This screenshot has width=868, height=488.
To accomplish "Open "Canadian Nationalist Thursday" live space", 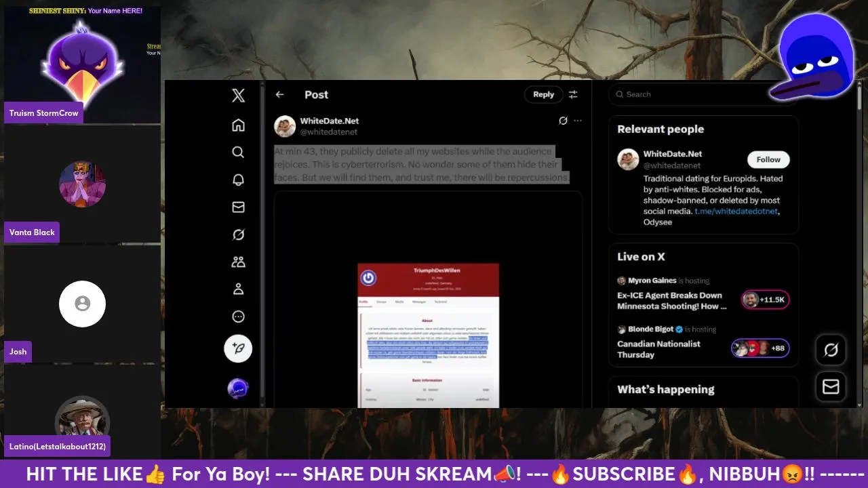I will pyautogui.click(x=658, y=349).
